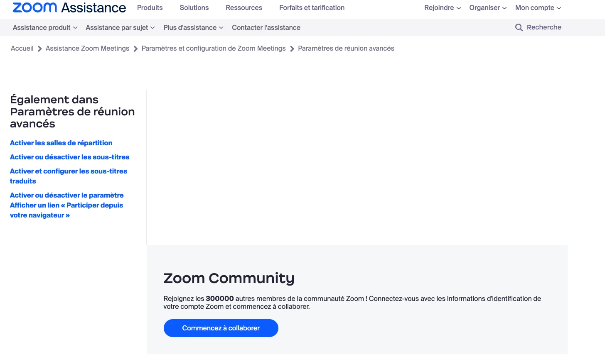Go to Forfaits et tarification
605x364 pixels.
(312, 7)
